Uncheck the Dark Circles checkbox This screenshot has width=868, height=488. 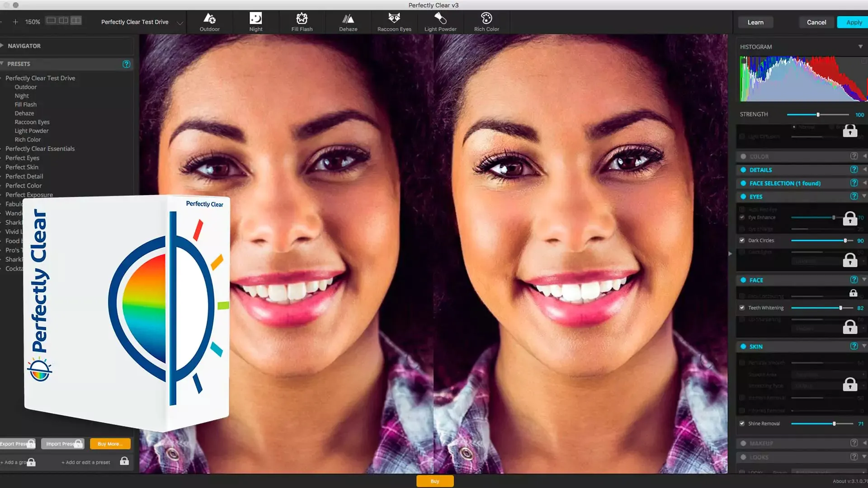click(742, 240)
